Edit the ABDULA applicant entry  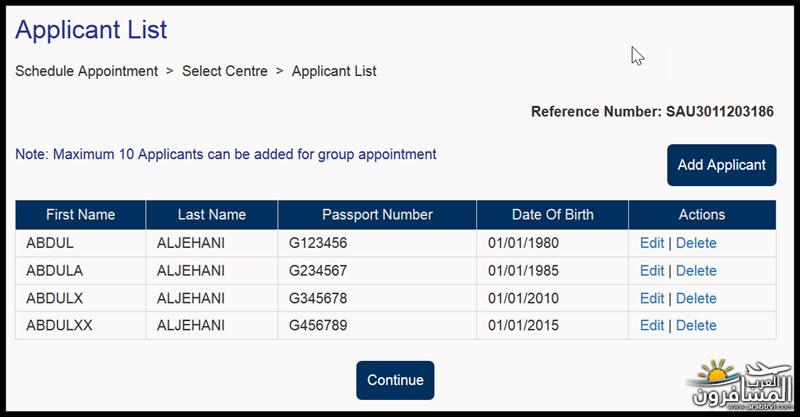click(652, 271)
